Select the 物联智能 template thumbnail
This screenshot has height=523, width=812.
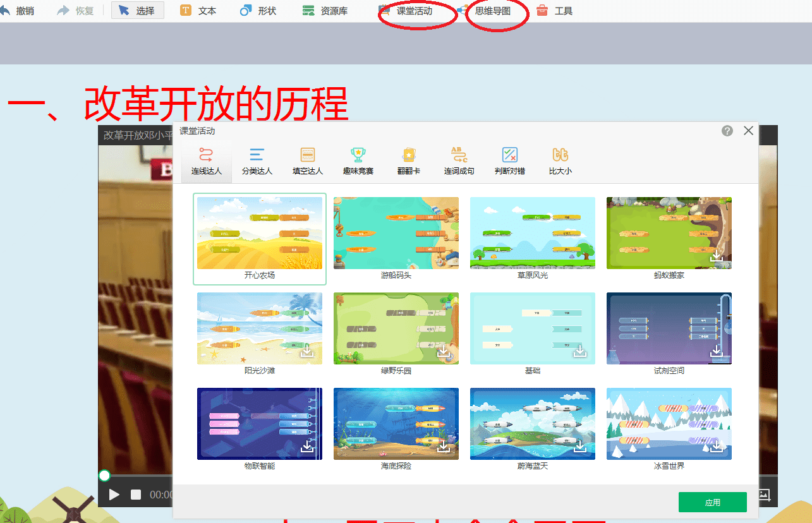point(260,424)
